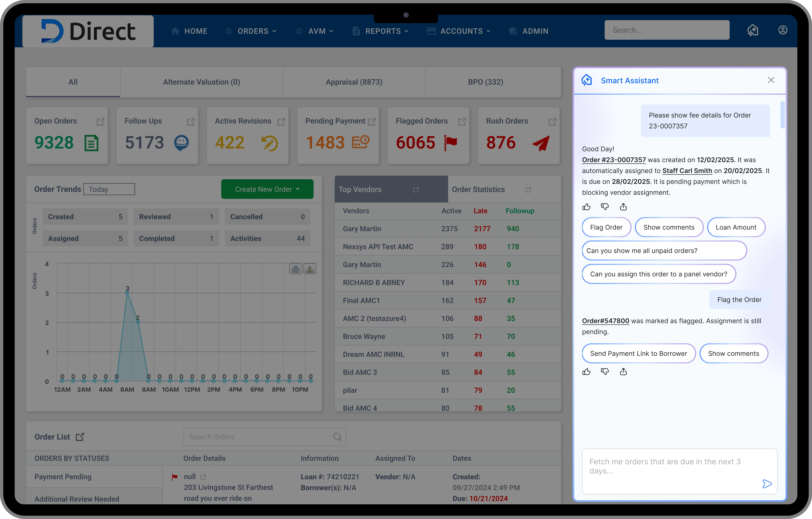The height and width of the screenshot is (519, 812).
Task: Open the Order Trends Today selector
Action: pos(109,189)
